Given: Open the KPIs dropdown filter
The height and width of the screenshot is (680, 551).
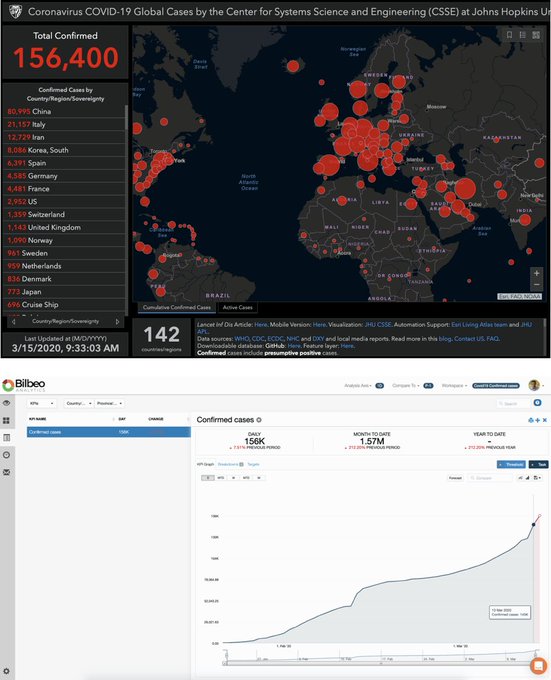Looking at the screenshot, I should [41, 403].
